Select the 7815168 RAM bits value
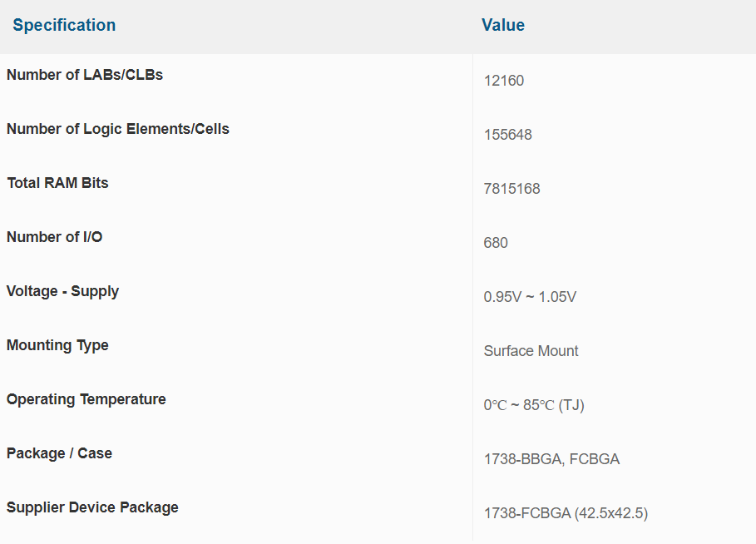 point(511,189)
